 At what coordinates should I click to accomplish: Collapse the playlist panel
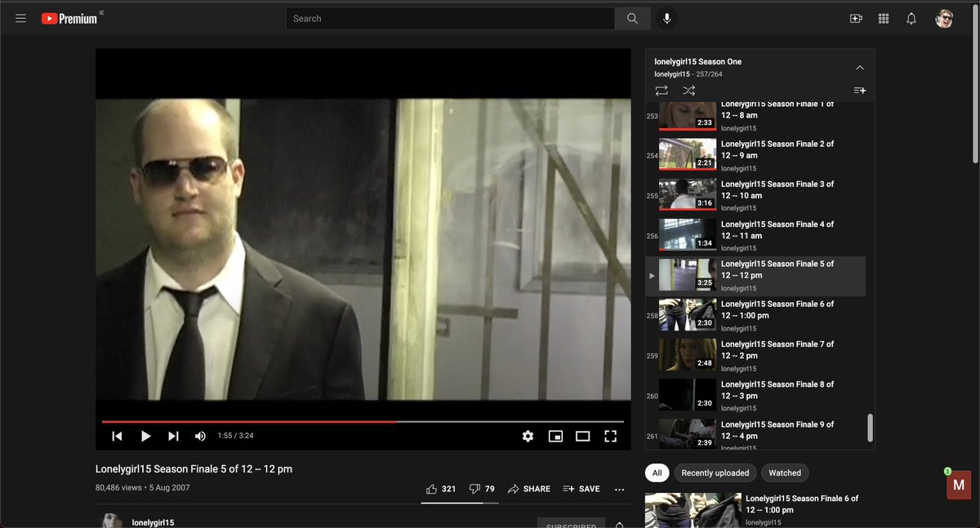pyautogui.click(x=859, y=67)
